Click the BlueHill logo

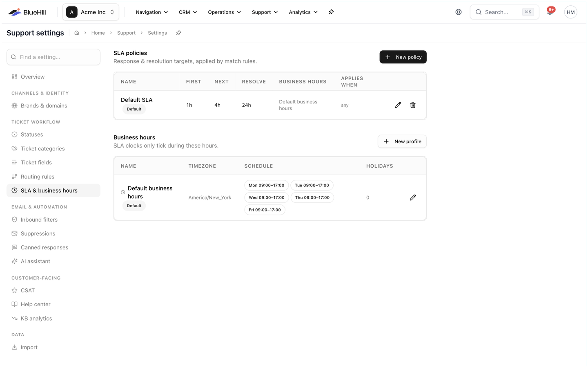point(27,12)
